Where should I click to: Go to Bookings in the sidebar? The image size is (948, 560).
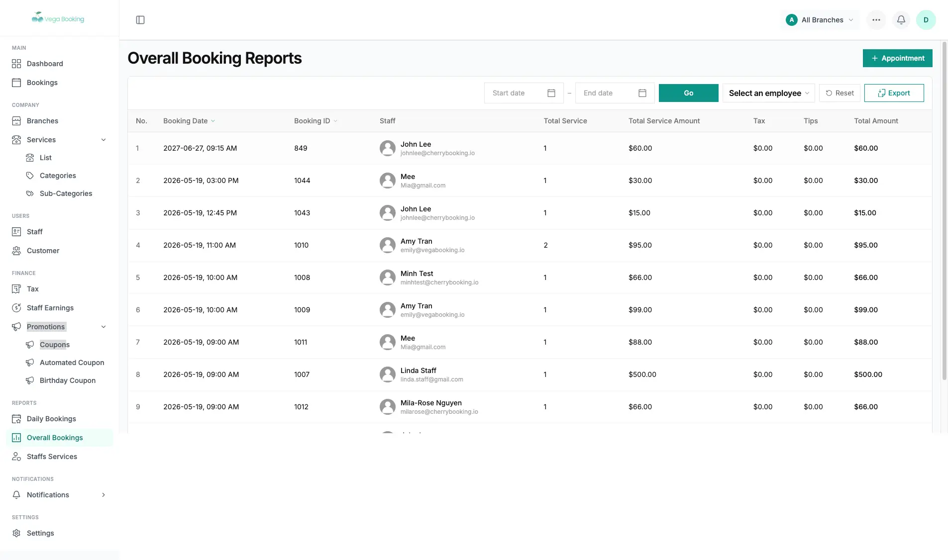(x=60, y=83)
